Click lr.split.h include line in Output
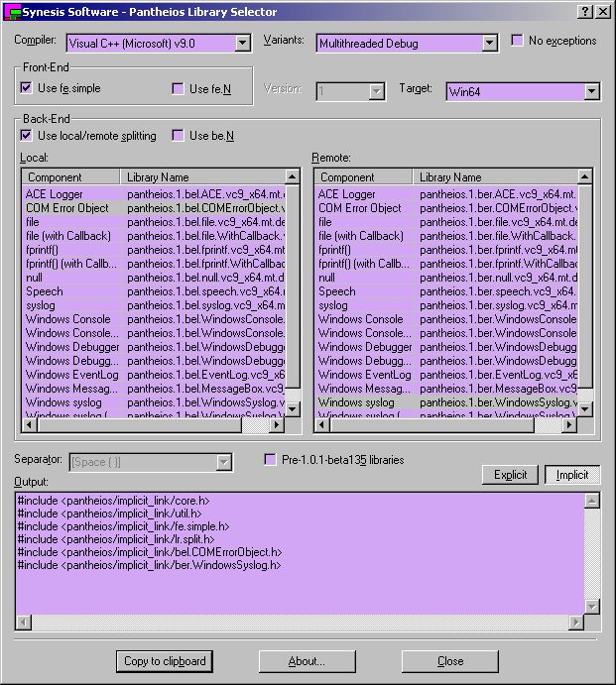This screenshot has width=616, height=685. click(116, 539)
